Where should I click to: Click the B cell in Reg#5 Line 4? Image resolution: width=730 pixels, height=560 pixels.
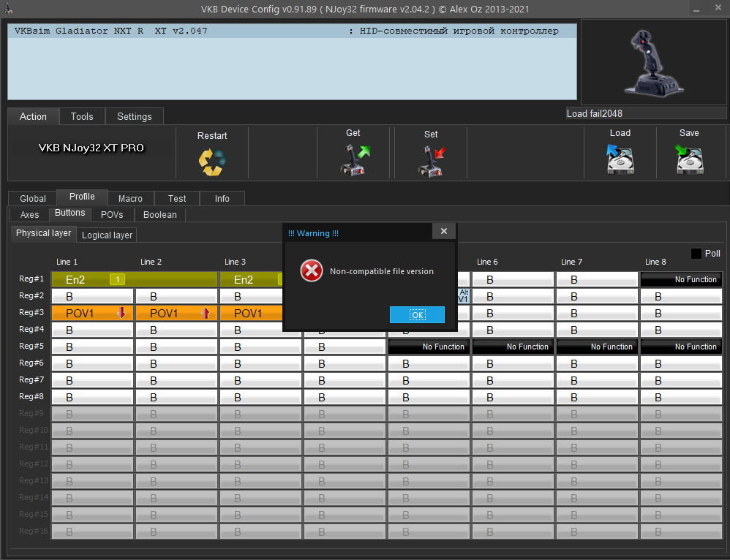(x=345, y=347)
